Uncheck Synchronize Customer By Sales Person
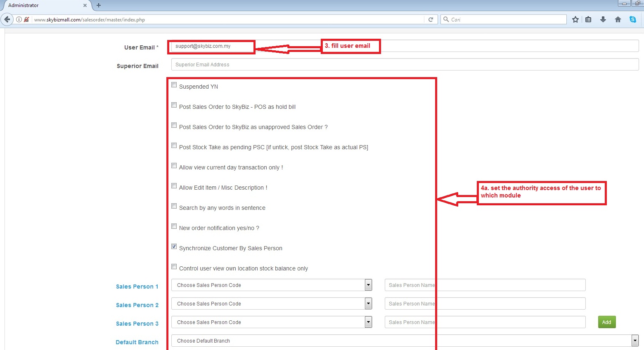This screenshot has width=644, height=350. 174,247
